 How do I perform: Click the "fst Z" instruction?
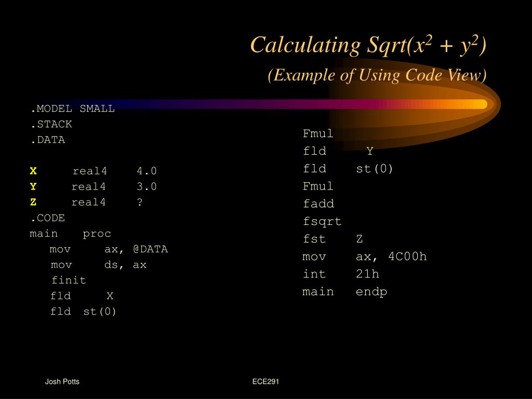pos(333,239)
